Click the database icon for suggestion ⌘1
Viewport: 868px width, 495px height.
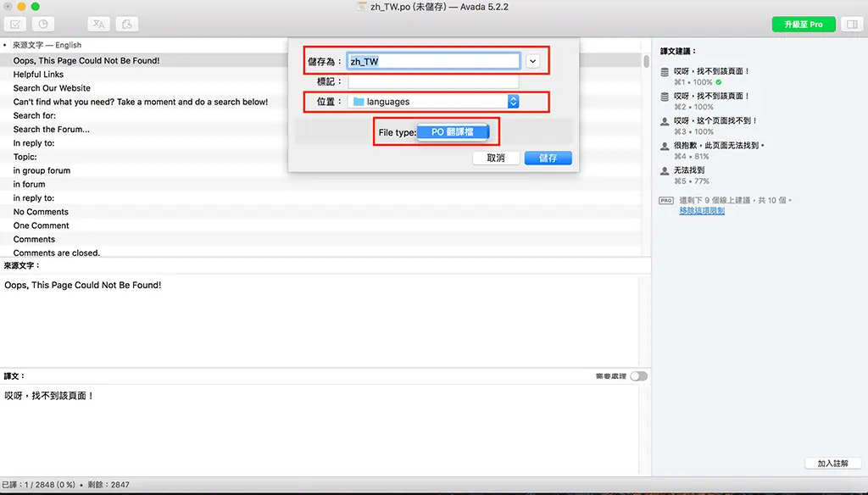point(665,72)
